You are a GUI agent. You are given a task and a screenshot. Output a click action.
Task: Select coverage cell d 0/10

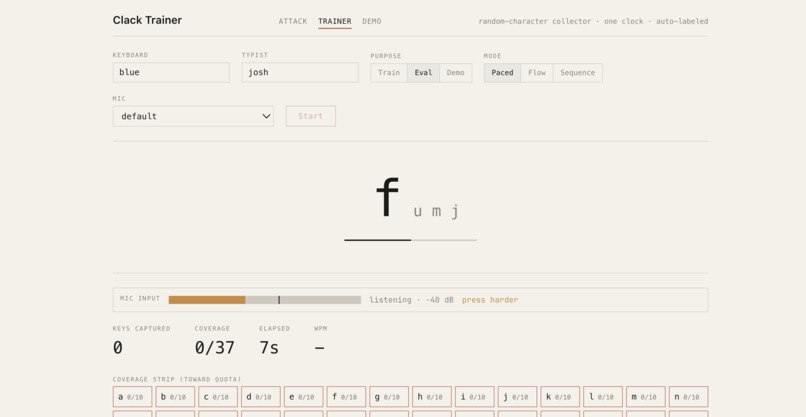click(x=261, y=397)
